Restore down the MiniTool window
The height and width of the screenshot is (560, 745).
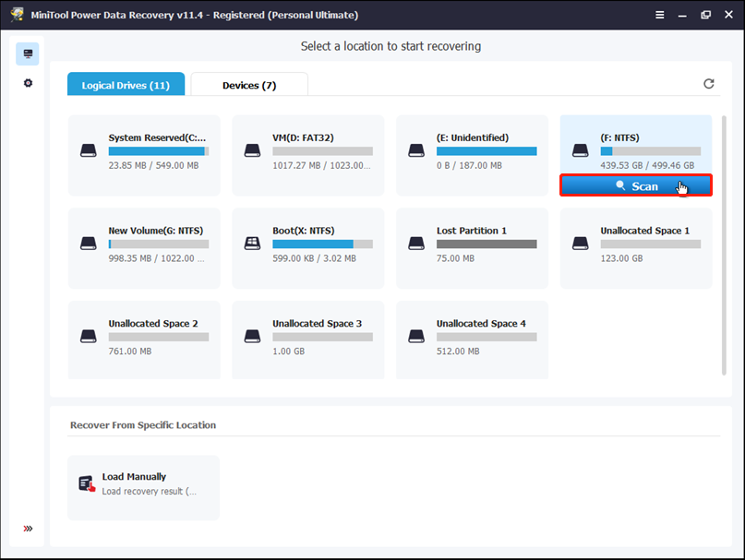coord(705,15)
